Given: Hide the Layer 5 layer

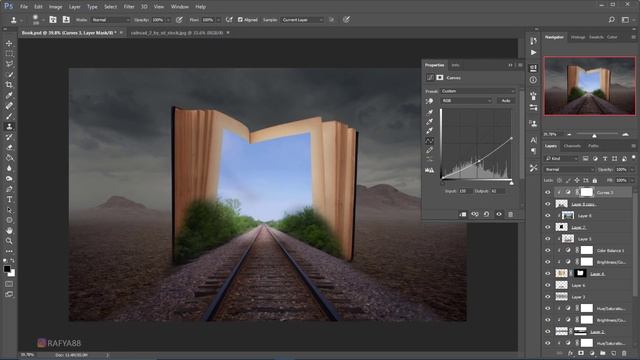Looking at the screenshot, I should click(548, 239).
